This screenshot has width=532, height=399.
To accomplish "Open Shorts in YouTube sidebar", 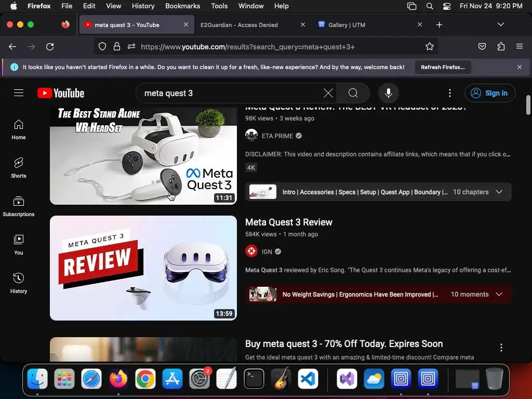I will pos(19,168).
